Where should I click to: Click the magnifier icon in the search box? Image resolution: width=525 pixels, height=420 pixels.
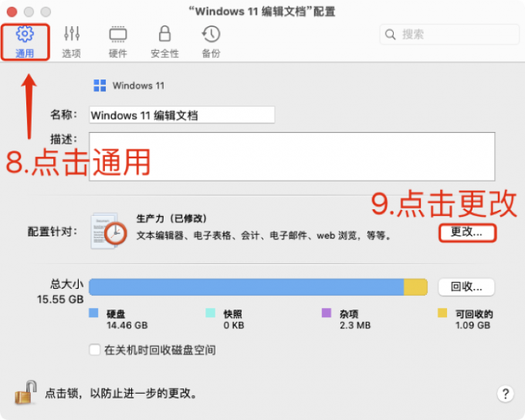pos(390,34)
